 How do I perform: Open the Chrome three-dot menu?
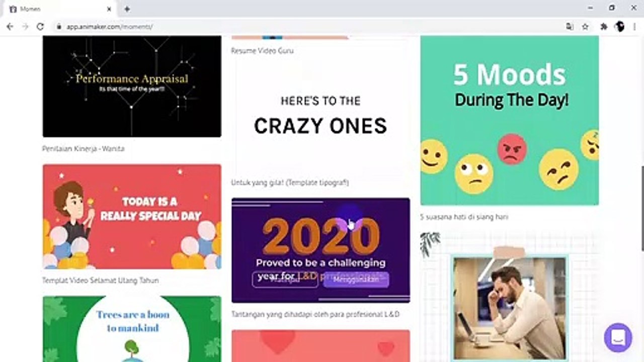click(x=635, y=27)
